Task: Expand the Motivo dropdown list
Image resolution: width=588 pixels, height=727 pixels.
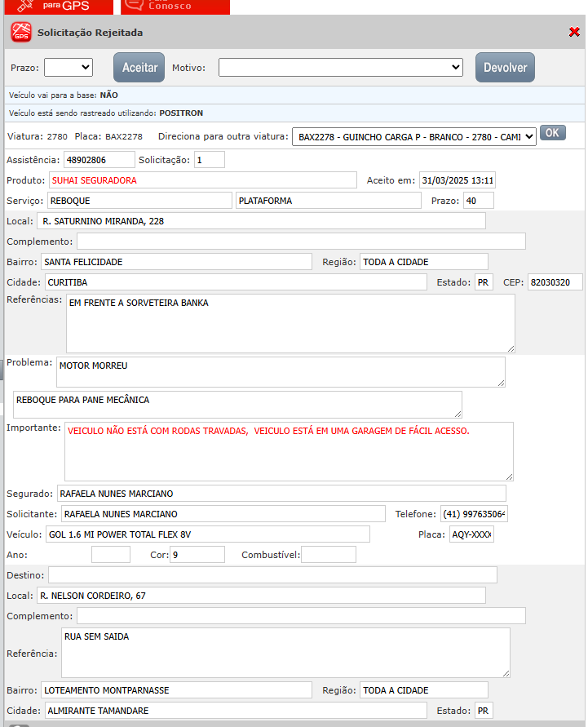Action: 340,68
